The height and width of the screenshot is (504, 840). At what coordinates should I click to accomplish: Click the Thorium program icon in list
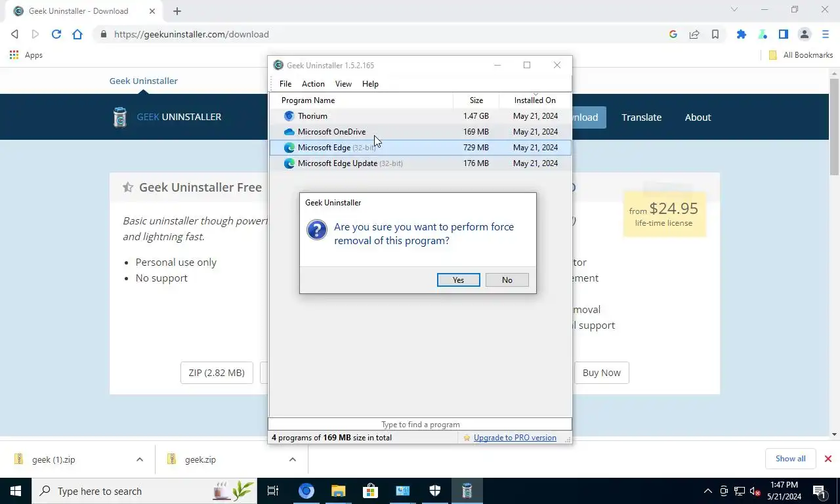289,116
